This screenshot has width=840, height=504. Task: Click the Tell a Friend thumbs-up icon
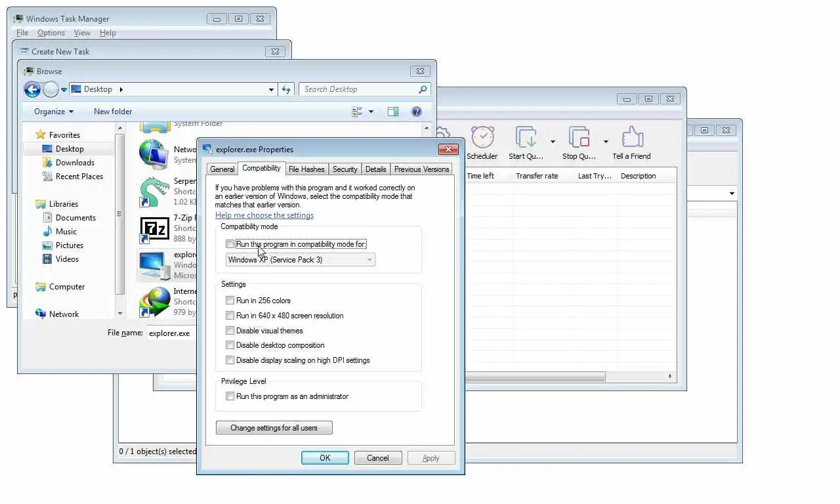click(632, 138)
